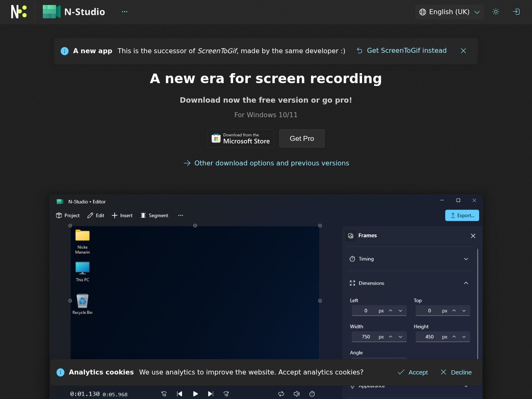Open the Edit menu in the editor
The height and width of the screenshot is (399, 532).
click(96, 215)
